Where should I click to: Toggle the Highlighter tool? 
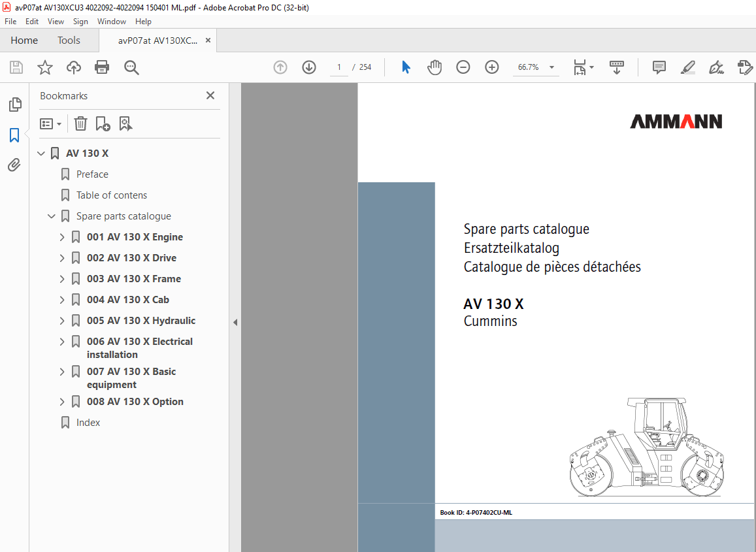point(687,67)
